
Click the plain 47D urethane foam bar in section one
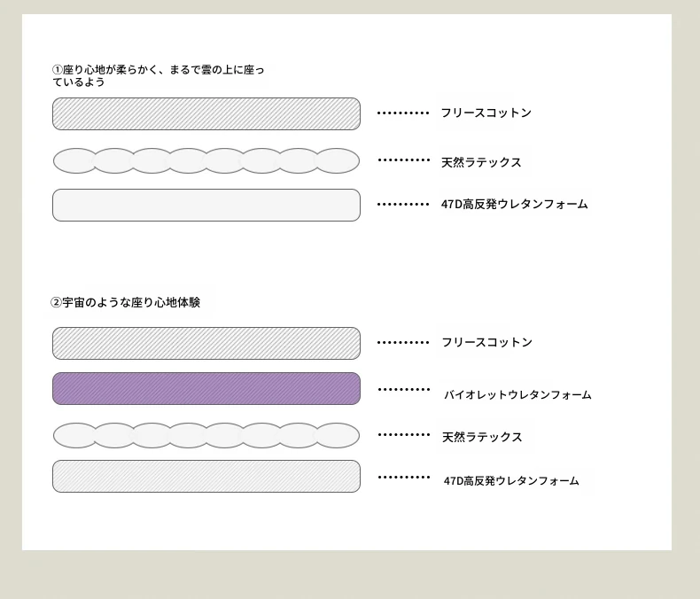pyautogui.click(x=206, y=205)
